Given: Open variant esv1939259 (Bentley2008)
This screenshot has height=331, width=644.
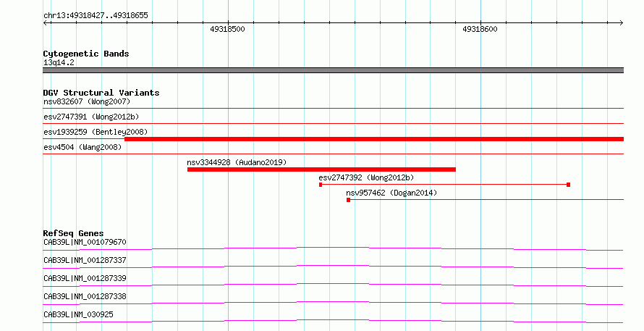Looking at the screenshot, I should click(96, 132).
